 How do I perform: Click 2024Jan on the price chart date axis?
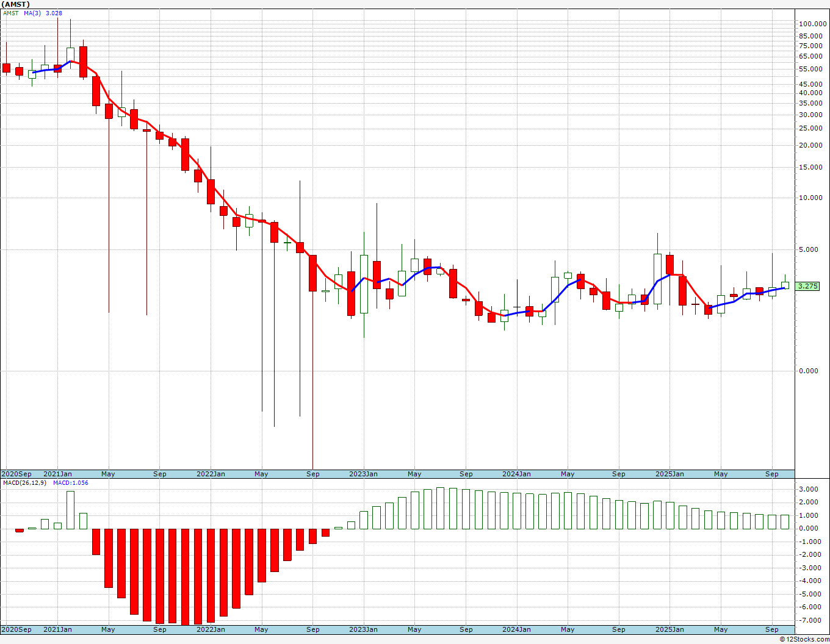(516, 474)
